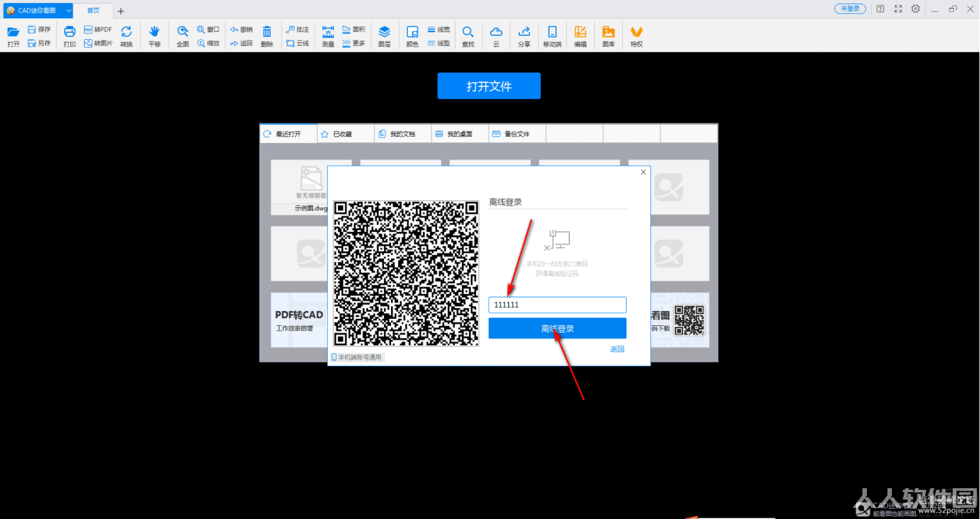The width and height of the screenshot is (980, 519).
Task: Click the 转PDF convert icon
Action: point(98,29)
